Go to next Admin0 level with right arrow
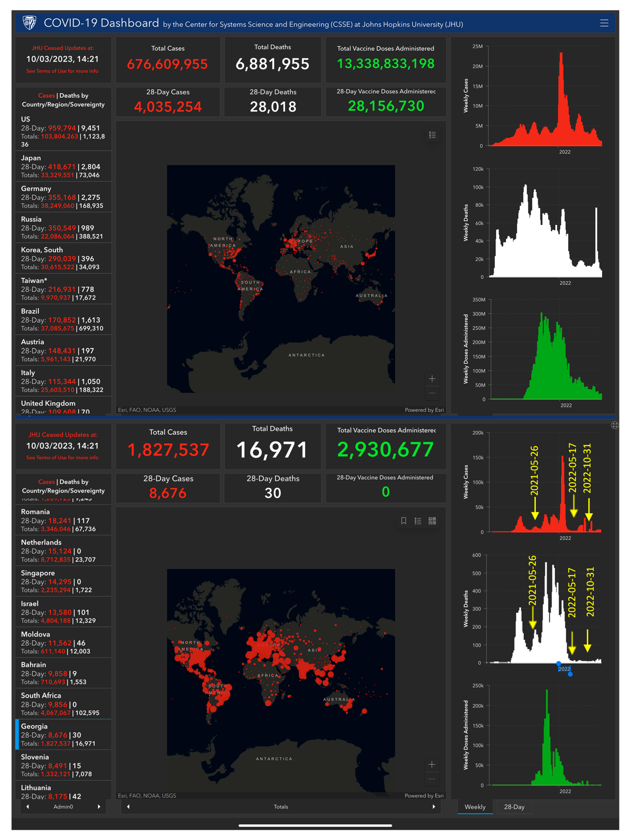 (x=99, y=807)
